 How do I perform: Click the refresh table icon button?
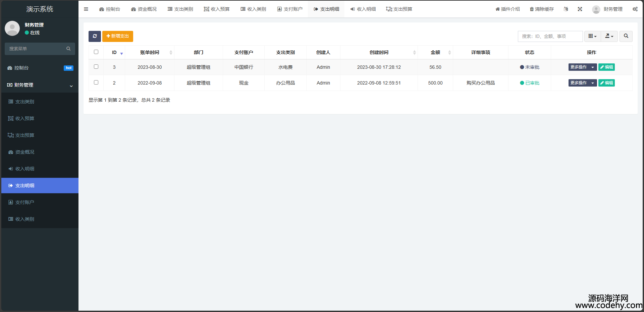95,36
